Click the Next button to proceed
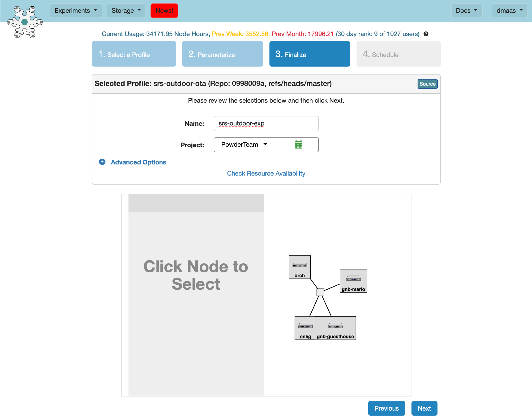 (424, 408)
